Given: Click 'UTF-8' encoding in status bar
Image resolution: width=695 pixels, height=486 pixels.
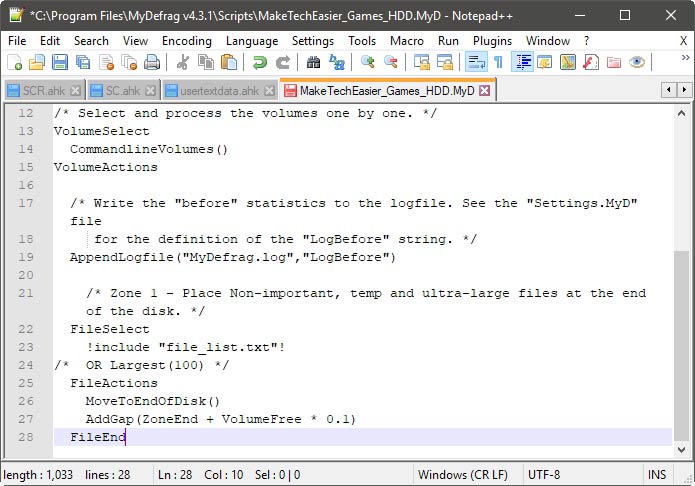Looking at the screenshot, I should [544, 475].
